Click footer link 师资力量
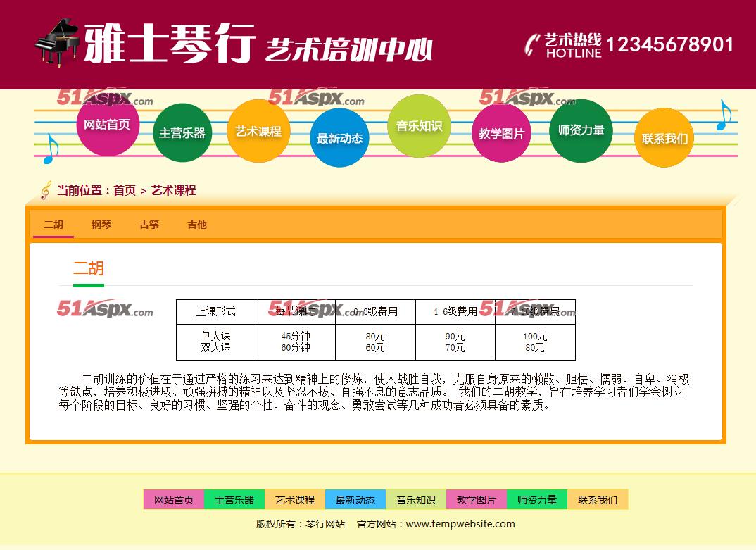This screenshot has width=756, height=550. (x=537, y=500)
